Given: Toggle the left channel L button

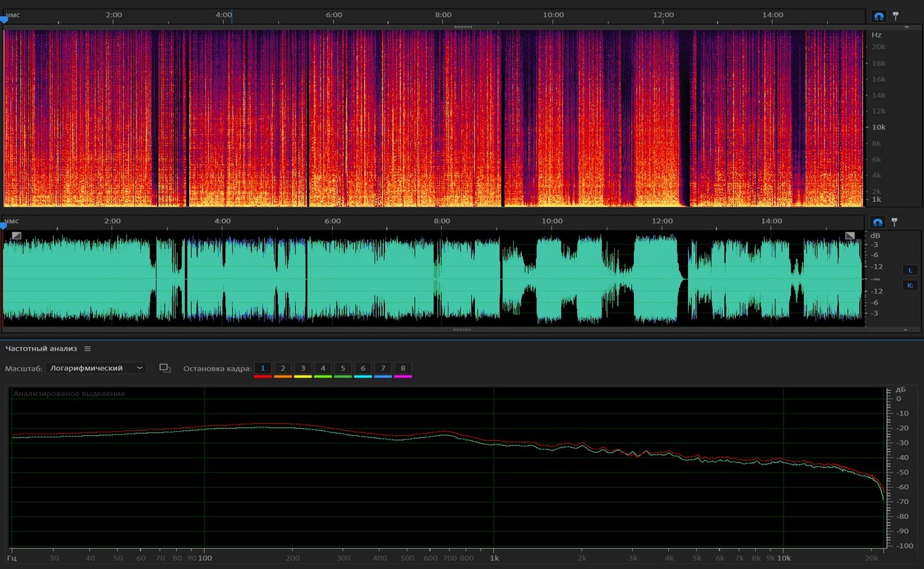Looking at the screenshot, I should 910,270.
